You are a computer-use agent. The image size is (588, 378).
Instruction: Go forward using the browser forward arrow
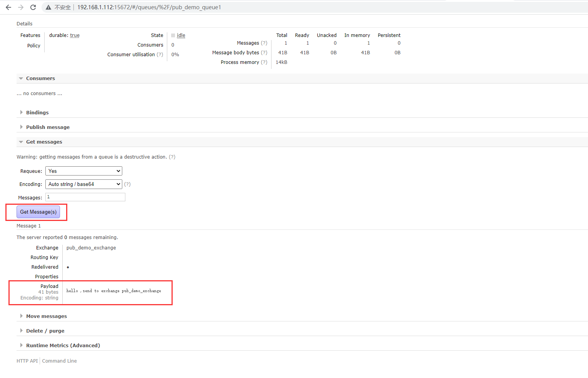21,7
